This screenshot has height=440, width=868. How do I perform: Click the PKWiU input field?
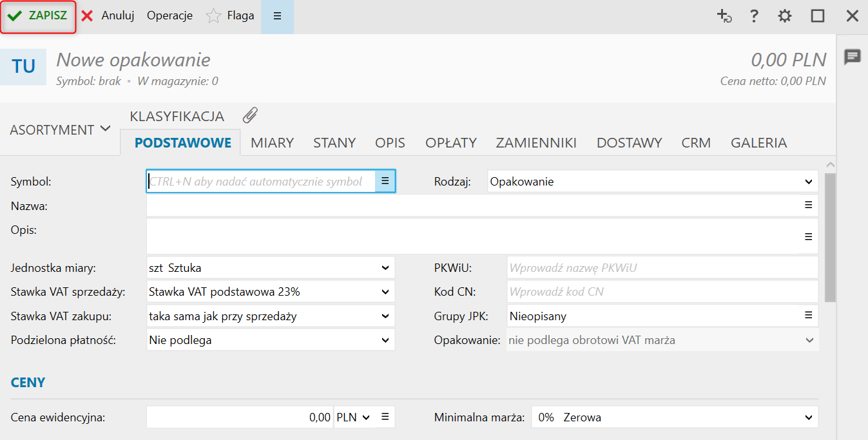tap(662, 267)
